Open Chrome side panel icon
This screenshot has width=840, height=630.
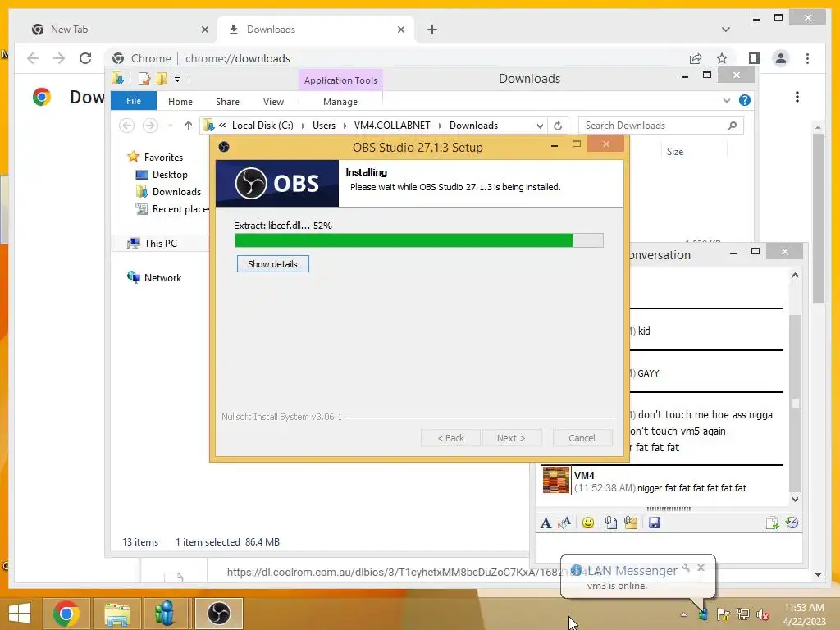click(755, 58)
